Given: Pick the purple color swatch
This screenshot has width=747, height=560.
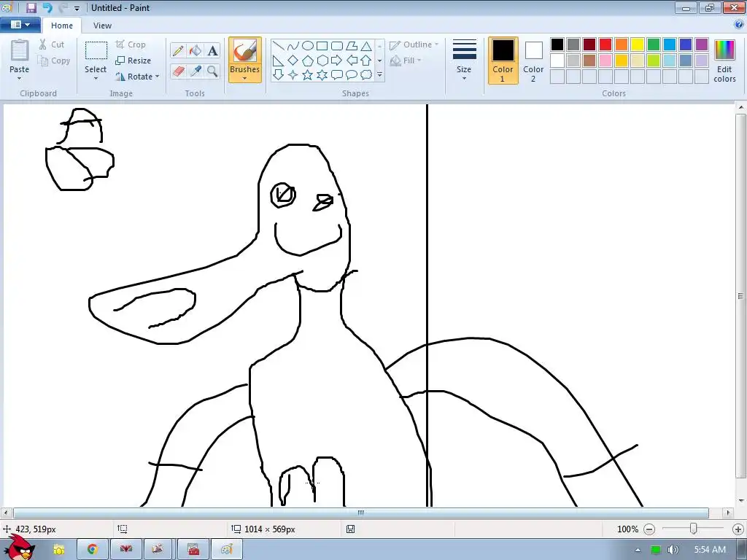Looking at the screenshot, I should pyautogui.click(x=702, y=44).
